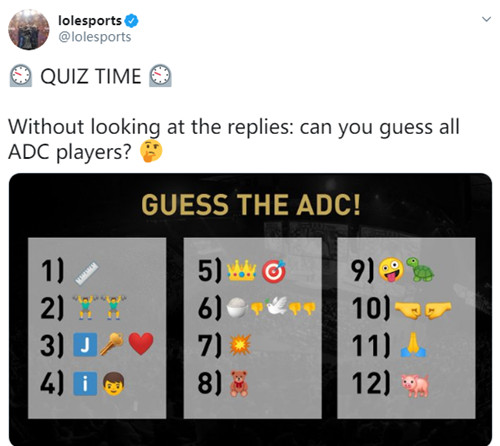The height and width of the screenshot is (446, 500).
Task: Open the lolesports display name link
Action: [x=90, y=21]
